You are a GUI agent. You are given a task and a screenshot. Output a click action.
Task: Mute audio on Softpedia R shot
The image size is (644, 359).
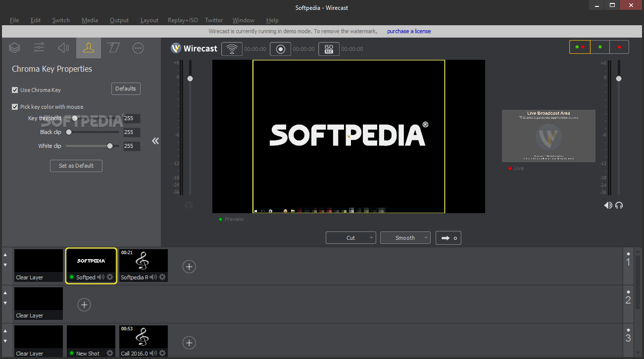click(153, 277)
